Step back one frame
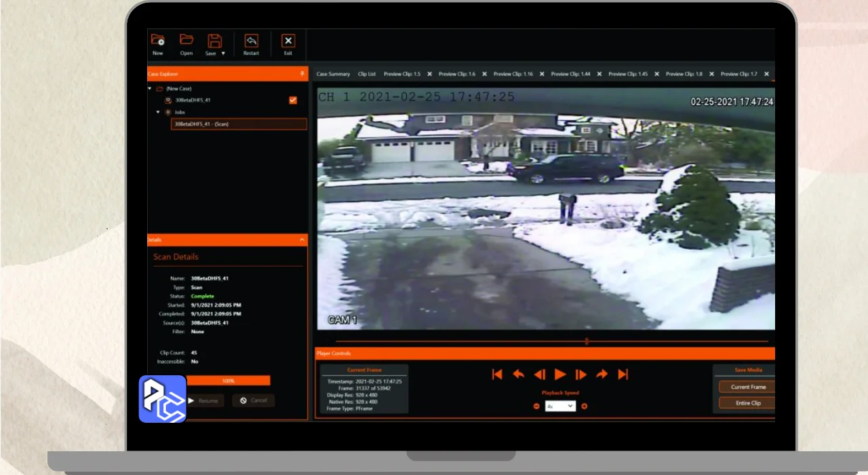 (x=539, y=375)
